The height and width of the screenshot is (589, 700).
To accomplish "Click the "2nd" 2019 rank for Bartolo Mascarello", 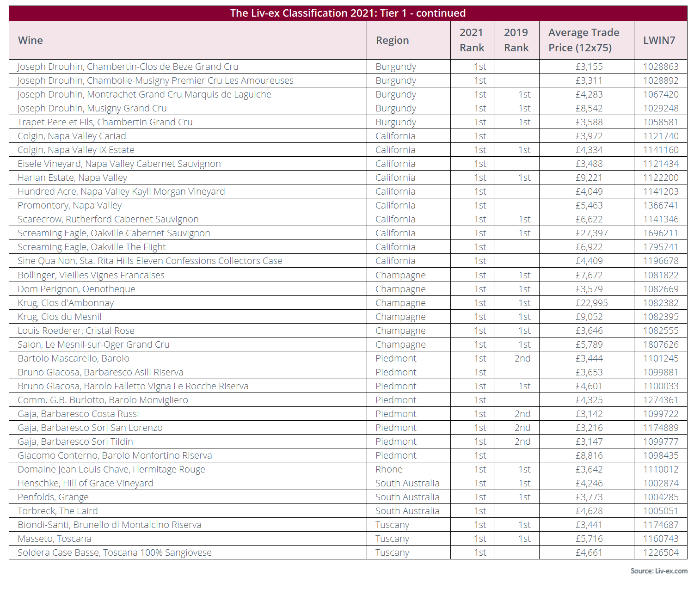I will [x=522, y=358].
